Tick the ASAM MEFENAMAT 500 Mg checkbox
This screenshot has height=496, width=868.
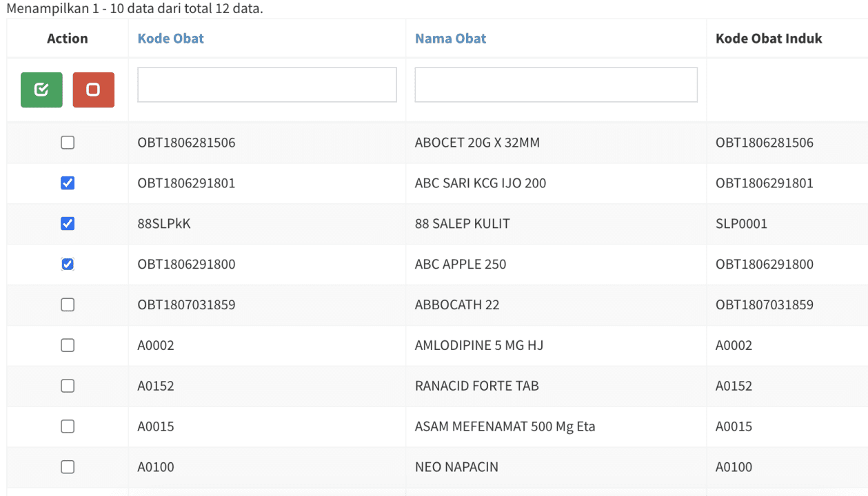pyautogui.click(x=68, y=426)
